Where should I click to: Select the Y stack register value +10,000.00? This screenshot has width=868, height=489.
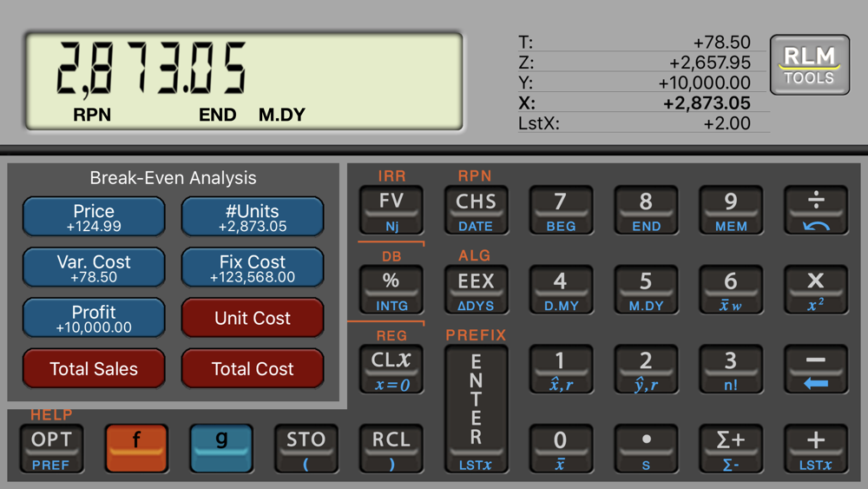pos(704,83)
